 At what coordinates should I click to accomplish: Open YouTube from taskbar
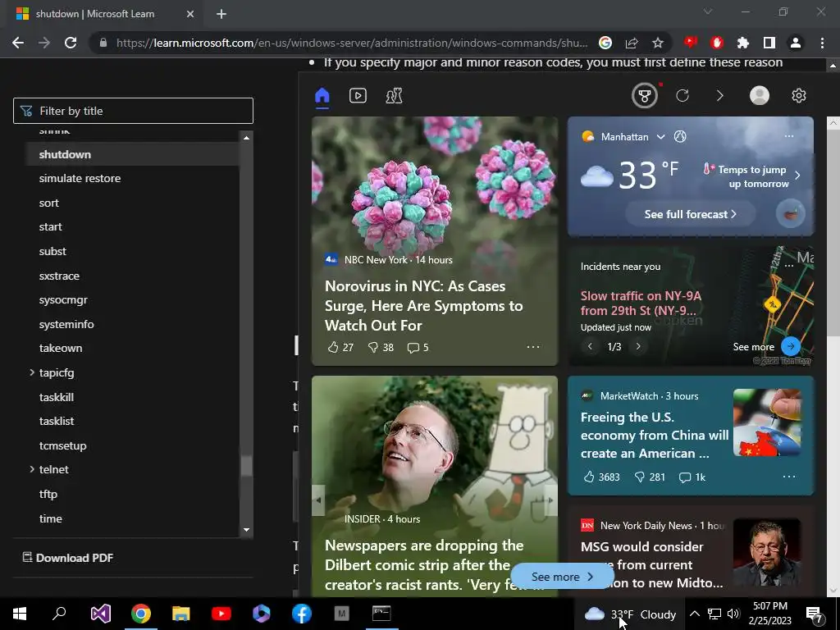pyautogui.click(x=221, y=614)
